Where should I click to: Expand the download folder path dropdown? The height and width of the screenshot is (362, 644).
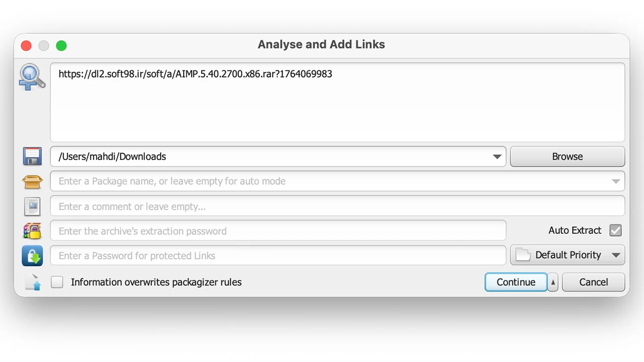[497, 157]
